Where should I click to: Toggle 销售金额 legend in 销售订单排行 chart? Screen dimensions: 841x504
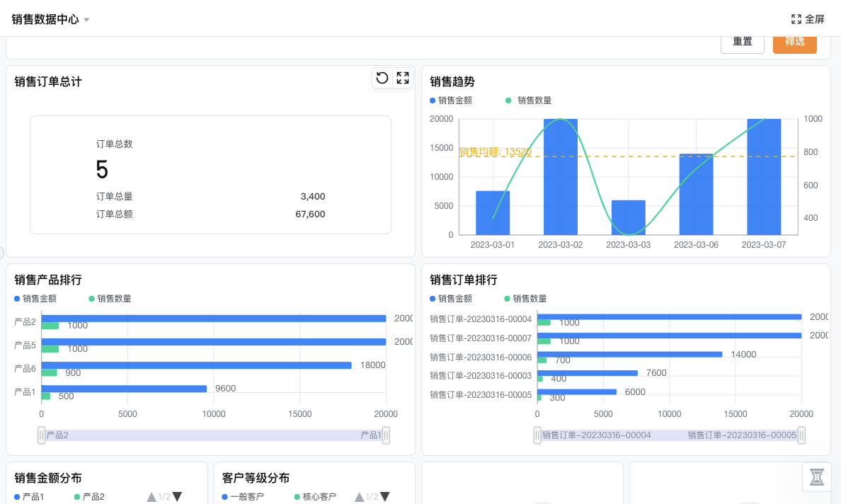point(451,299)
